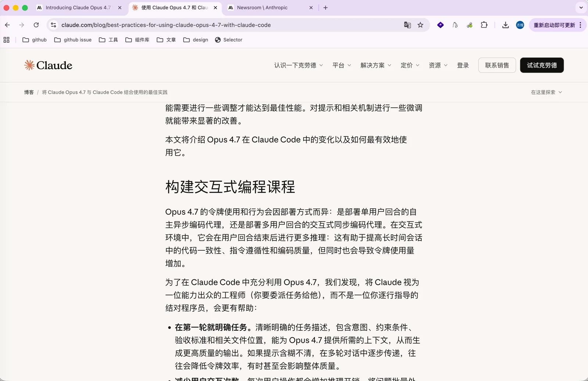The width and height of the screenshot is (588, 381).
Task: Bookmark this page with star icon
Action: [420, 25]
